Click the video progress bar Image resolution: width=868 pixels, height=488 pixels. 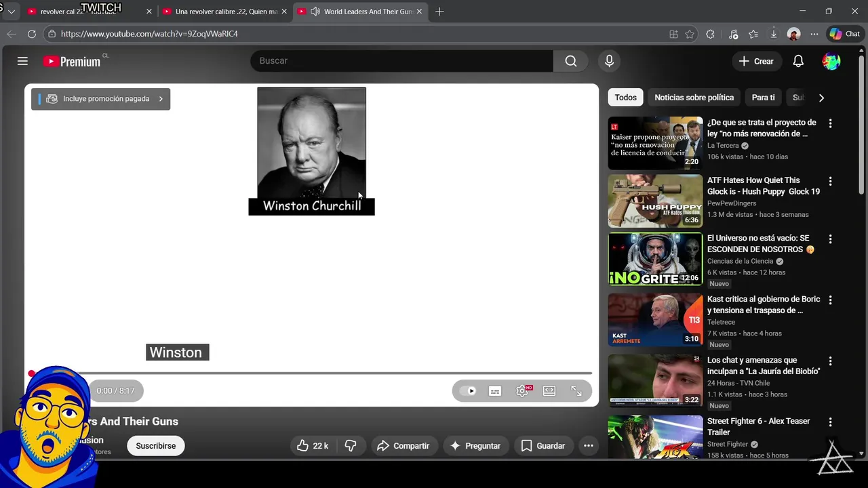click(312, 373)
